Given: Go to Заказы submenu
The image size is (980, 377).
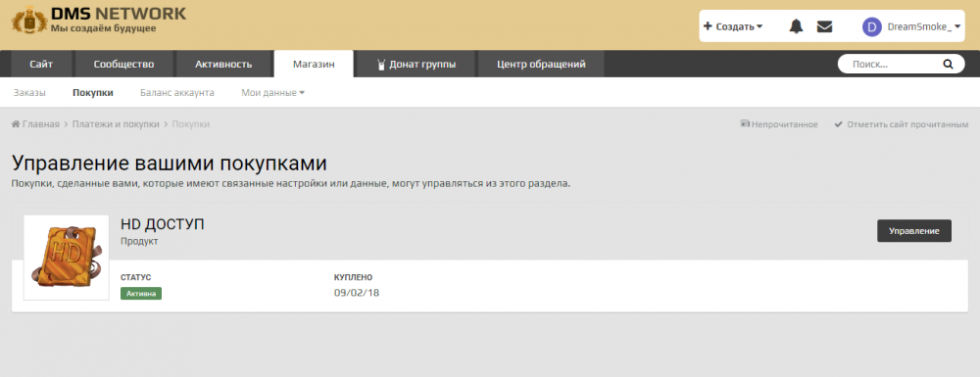Looking at the screenshot, I should click(x=29, y=92).
